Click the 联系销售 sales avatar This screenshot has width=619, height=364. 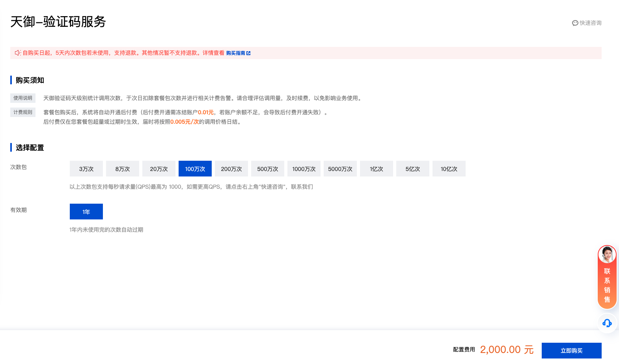coord(607,254)
